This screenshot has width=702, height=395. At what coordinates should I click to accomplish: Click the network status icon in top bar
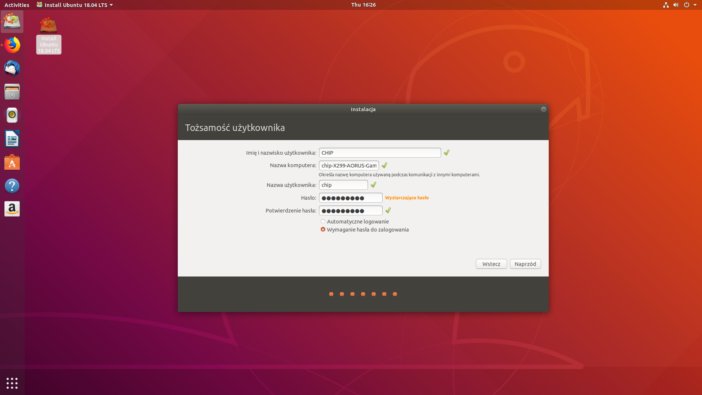tap(666, 5)
